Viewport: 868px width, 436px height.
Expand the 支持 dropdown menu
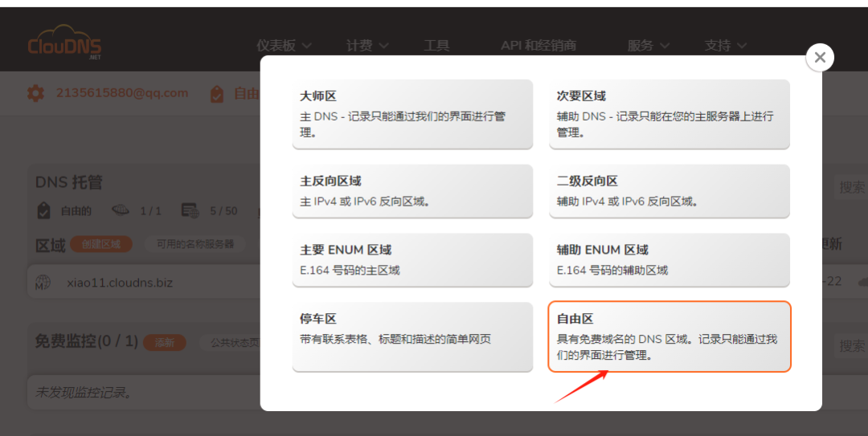tap(725, 46)
